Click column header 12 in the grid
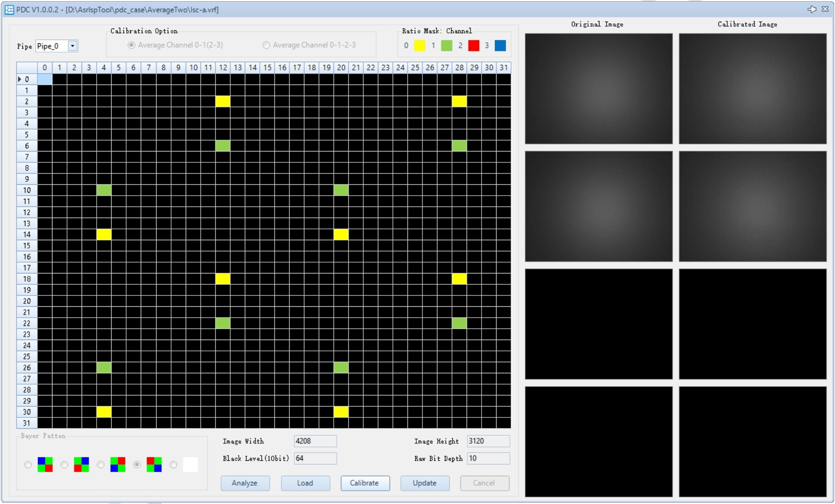This screenshot has height=504, width=835. 223,67
